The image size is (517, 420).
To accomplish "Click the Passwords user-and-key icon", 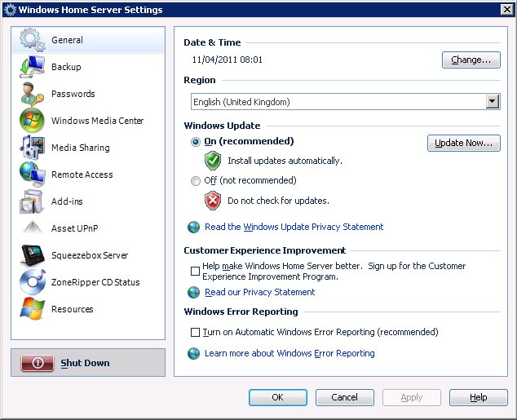I will pos(32,94).
